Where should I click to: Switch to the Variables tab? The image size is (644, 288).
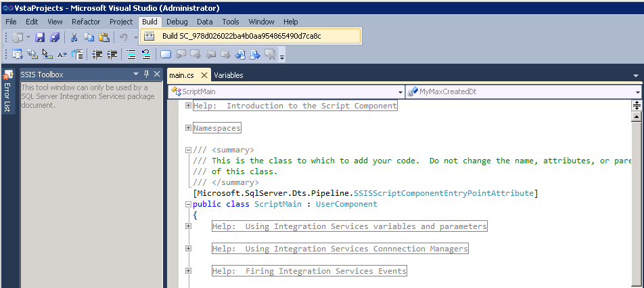[x=229, y=75]
